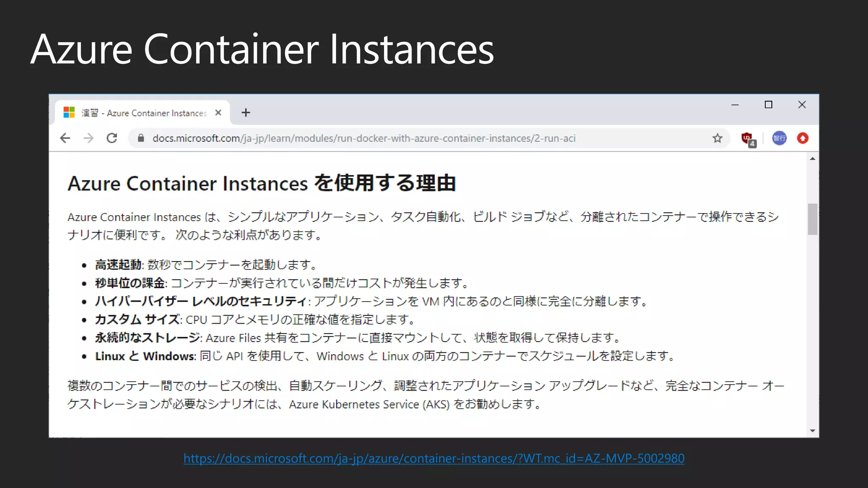This screenshot has height=488, width=868.
Task: Go back with the browser back arrow
Action: (x=65, y=138)
